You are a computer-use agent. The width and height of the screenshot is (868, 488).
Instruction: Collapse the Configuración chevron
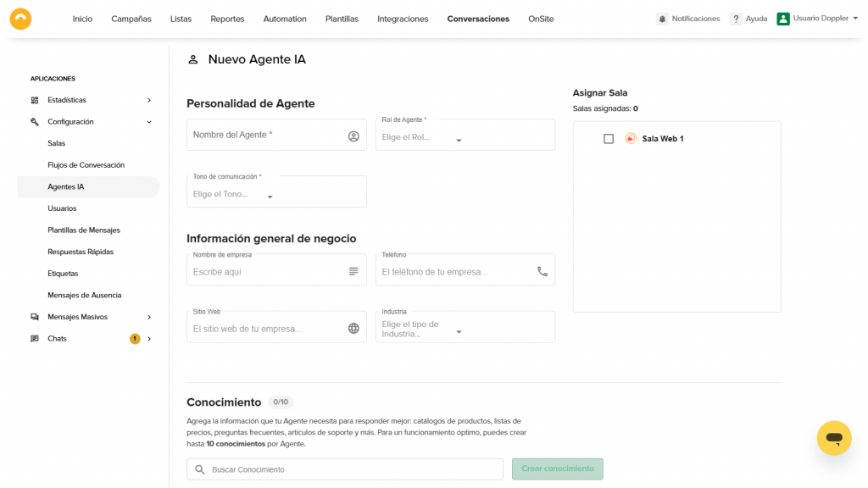149,122
